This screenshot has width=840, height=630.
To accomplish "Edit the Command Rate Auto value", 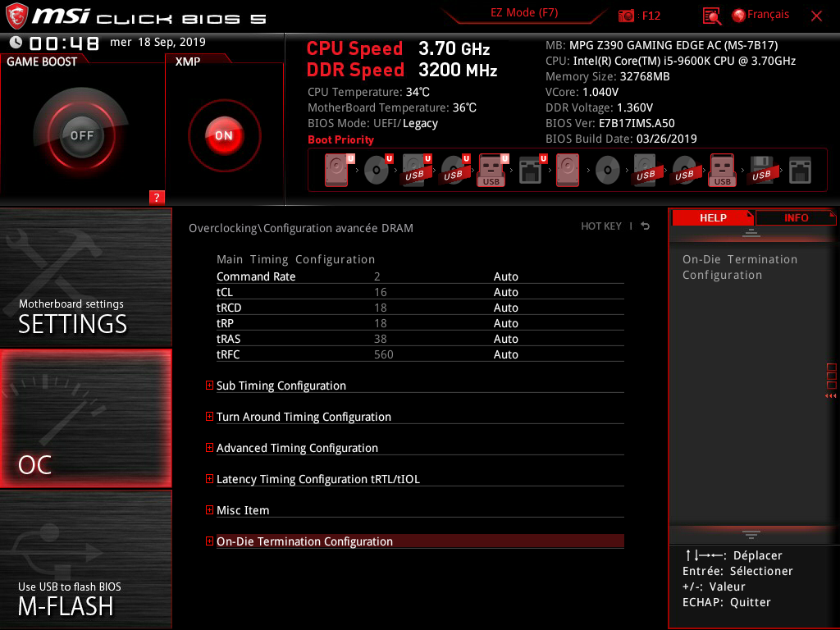I will tap(505, 276).
